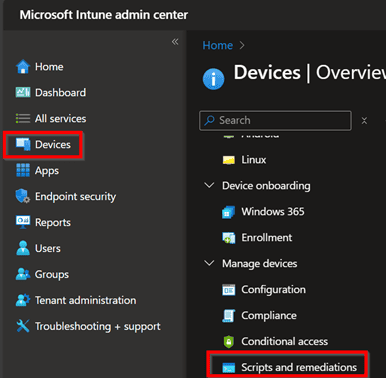386x378 pixels.
Task: Click the Enrollment icon
Action: pos(229,238)
